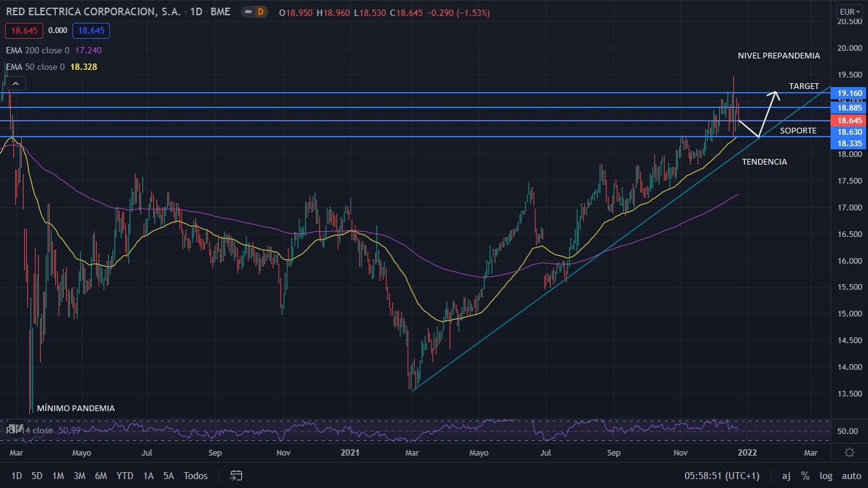Click the 18.335 support price label
The width and height of the screenshot is (868, 488).
pos(850,144)
